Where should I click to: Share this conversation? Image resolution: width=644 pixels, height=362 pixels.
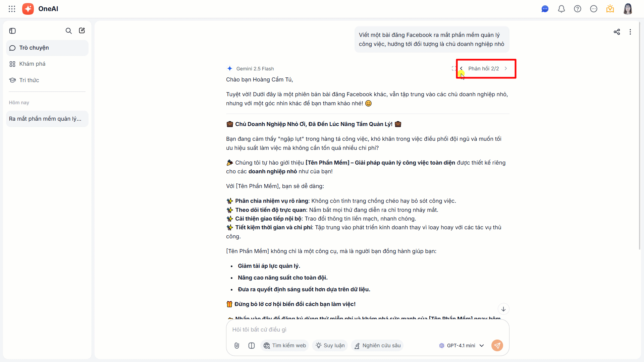click(x=616, y=32)
